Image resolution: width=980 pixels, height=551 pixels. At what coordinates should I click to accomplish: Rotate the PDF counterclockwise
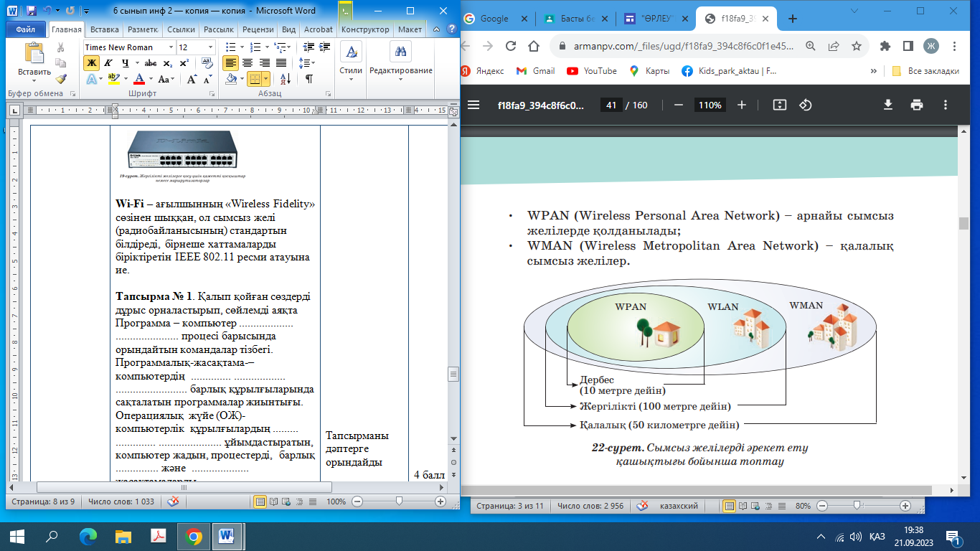click(805, 105)
